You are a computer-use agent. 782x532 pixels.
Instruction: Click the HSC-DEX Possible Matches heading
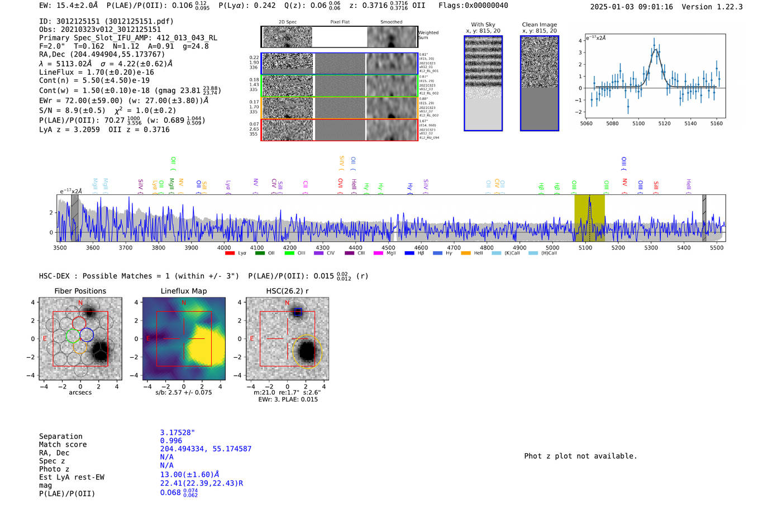[139, 276]
